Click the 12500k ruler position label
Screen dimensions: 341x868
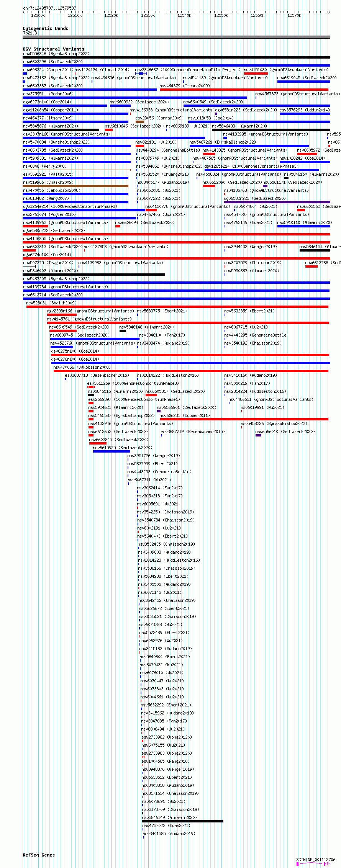[38, 15]
